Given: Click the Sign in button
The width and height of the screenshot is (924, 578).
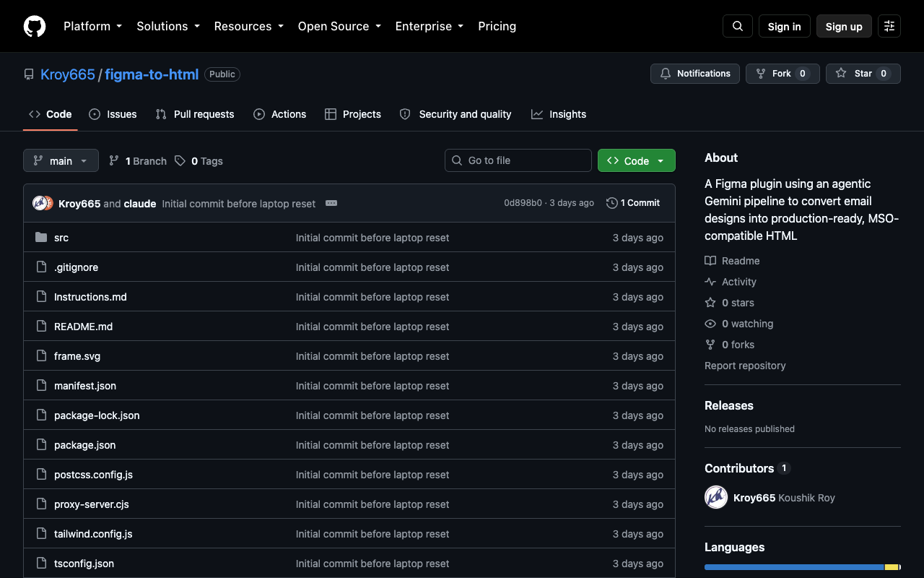Looking at the screenshot, I should click(785, 26).
